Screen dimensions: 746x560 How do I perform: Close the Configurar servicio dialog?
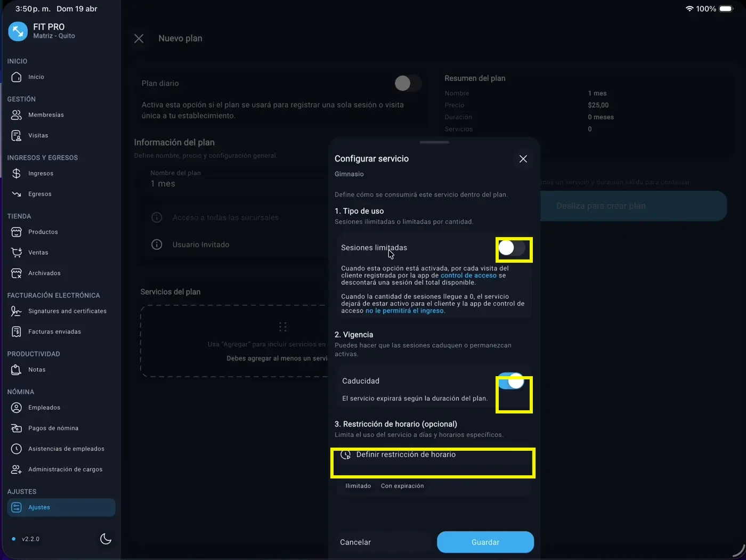(x=523, y=158)
